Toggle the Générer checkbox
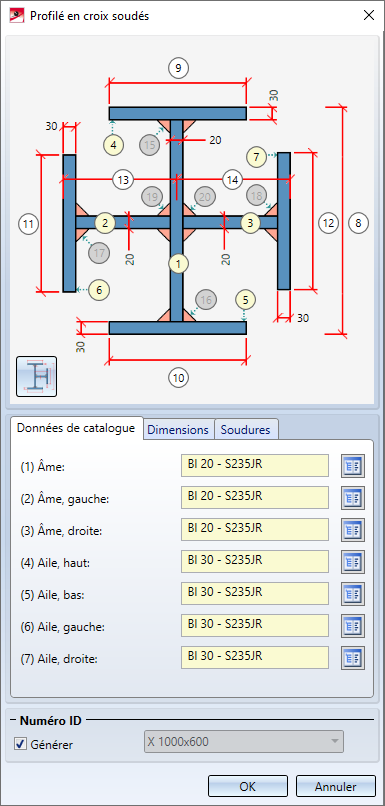Viewport: 385px width, 806px height. [x=21, y=744]
